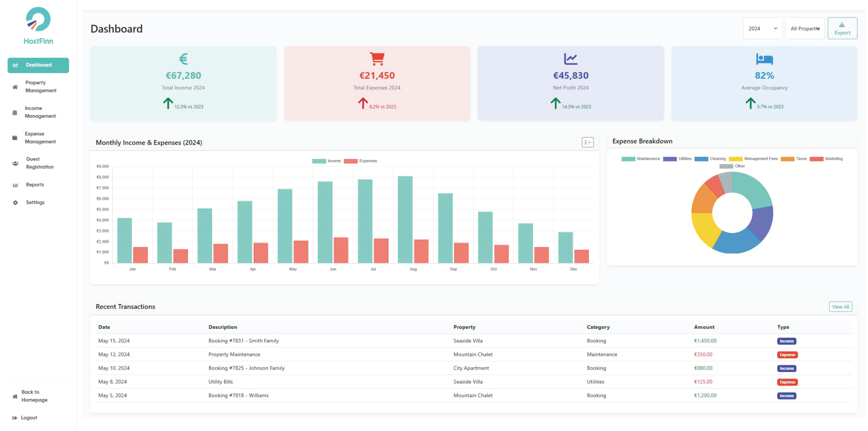This screenshot has height=431, width=868.
Task: Click the Logout exit icon
Action: coord(14,418)
